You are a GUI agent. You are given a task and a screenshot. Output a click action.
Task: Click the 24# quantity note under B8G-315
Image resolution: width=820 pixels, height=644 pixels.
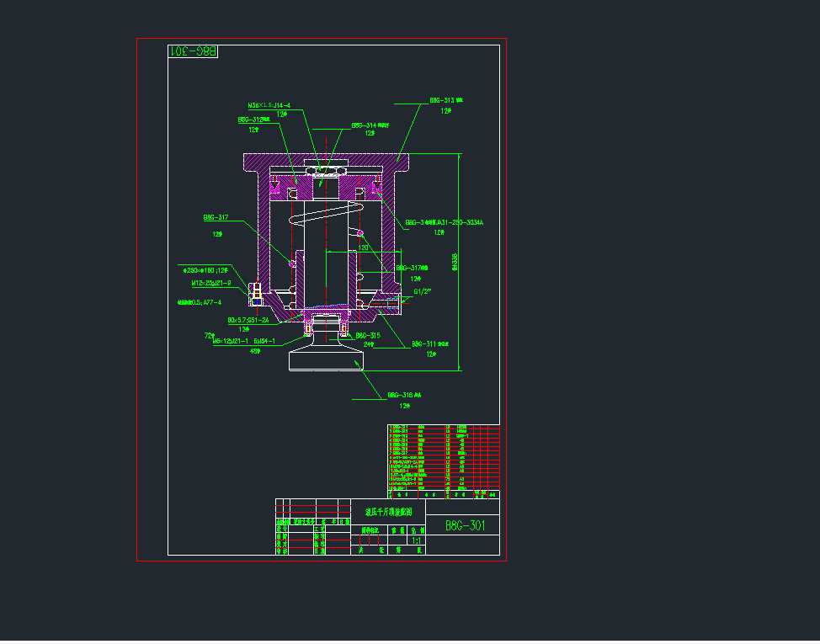369,344
